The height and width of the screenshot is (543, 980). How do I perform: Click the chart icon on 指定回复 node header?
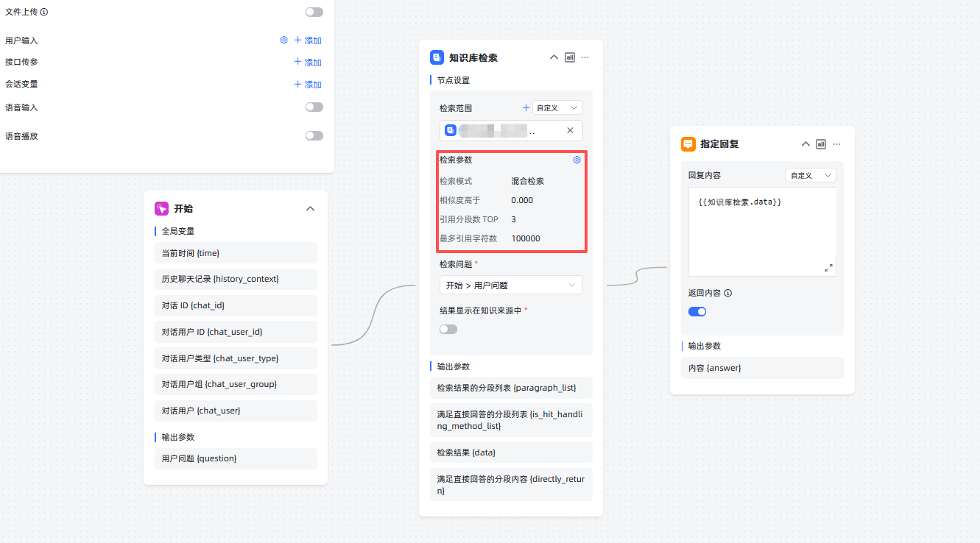pyautogui.click(x=821, y=143)
